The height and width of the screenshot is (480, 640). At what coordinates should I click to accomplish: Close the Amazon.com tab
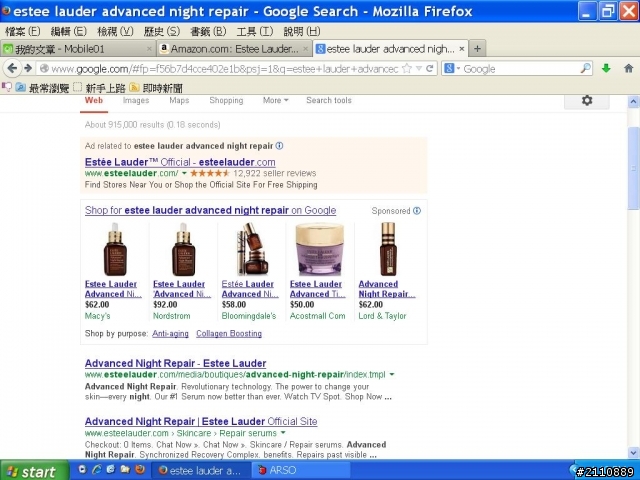pyautogui.click(x=305, y=49)
